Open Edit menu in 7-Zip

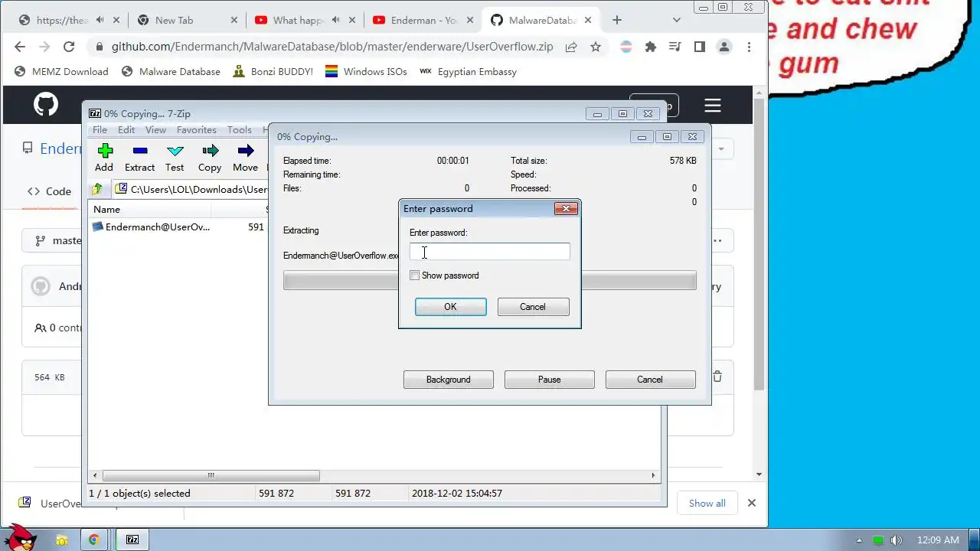point(126,130)
